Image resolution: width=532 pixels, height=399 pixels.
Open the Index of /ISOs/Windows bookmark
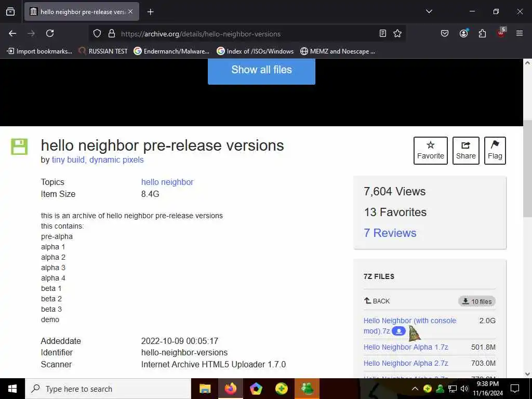(255, 51)
